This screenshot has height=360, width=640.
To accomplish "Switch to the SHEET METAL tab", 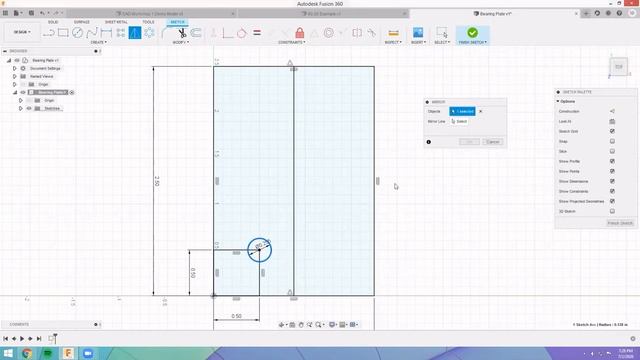I will pos(116,22).
